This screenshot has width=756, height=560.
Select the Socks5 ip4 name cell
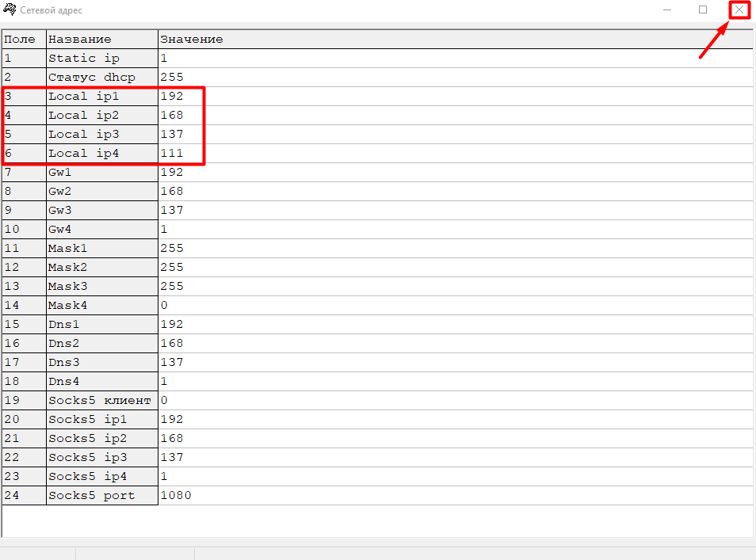coord(102,477)
